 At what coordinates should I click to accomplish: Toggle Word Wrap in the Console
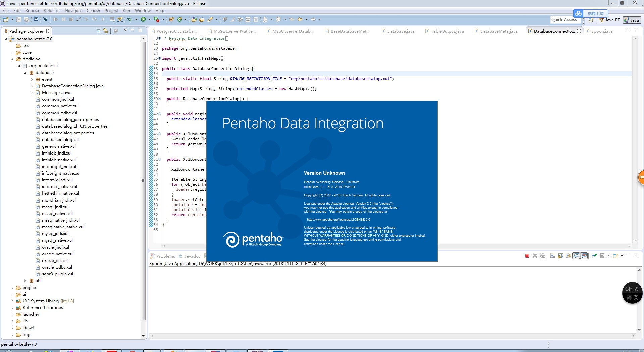[x=568, y=256]
